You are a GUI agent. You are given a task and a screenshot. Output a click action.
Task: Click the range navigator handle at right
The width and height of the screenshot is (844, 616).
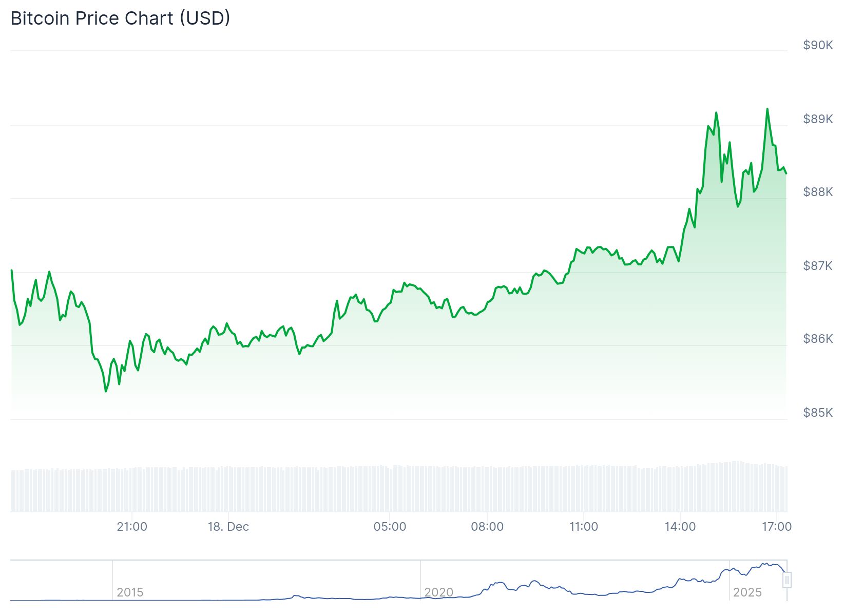click(787, 580)
